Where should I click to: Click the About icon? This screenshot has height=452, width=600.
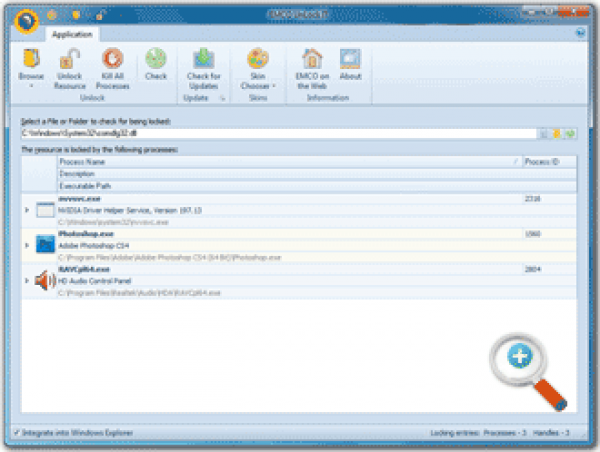[x=350, y=58]
